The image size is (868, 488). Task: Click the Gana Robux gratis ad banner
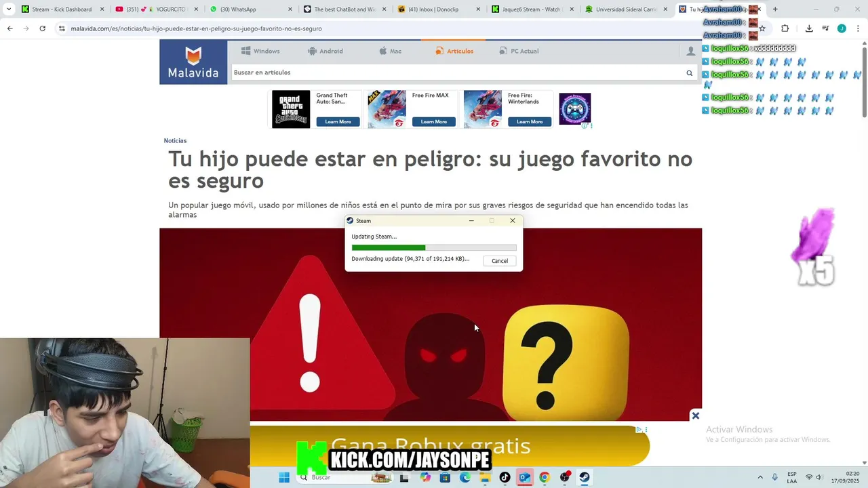coord(450,445)
